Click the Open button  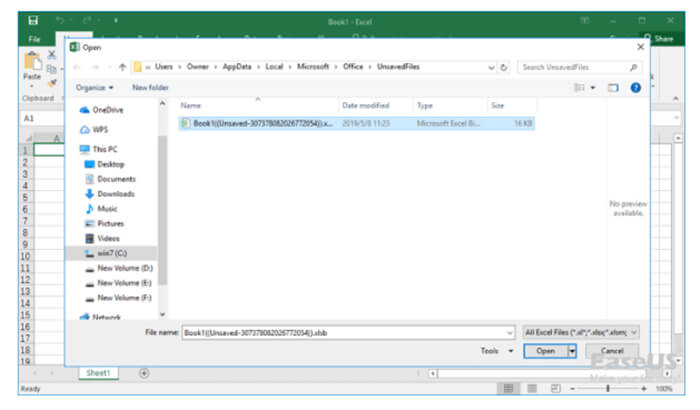tap(546, 351)
